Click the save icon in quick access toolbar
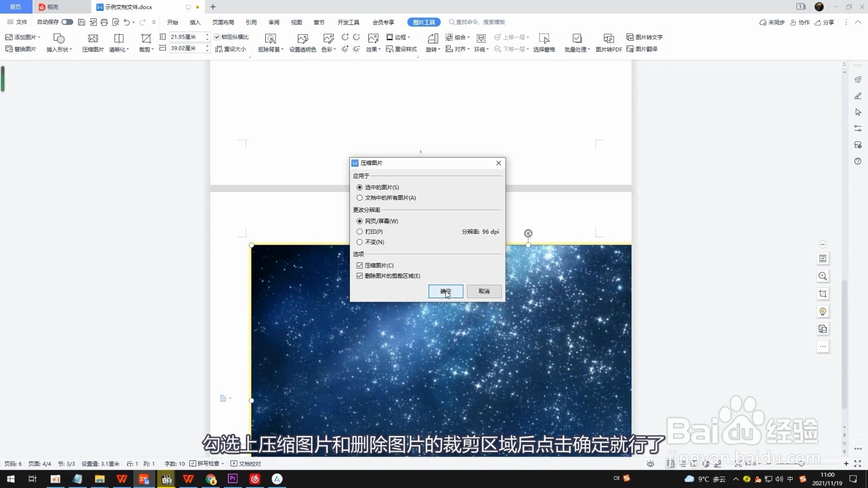This screenshot has width=868, height=488. click(x=81, y=22)
